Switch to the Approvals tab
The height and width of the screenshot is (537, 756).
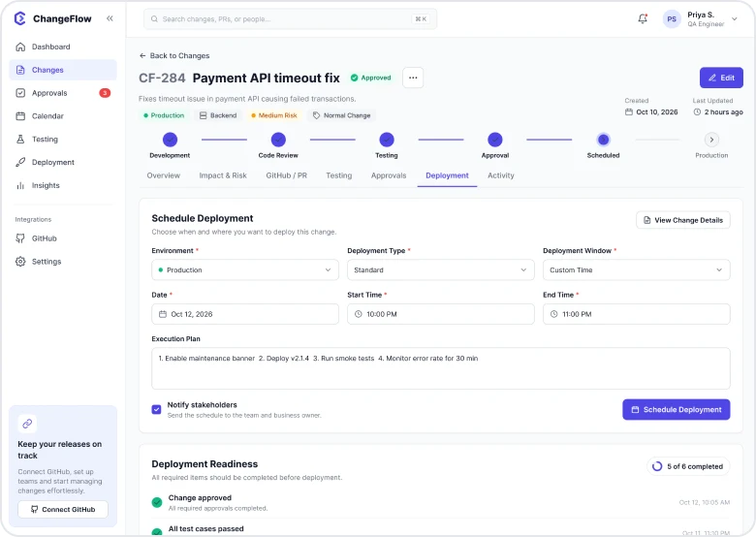(x=389, y=175)
